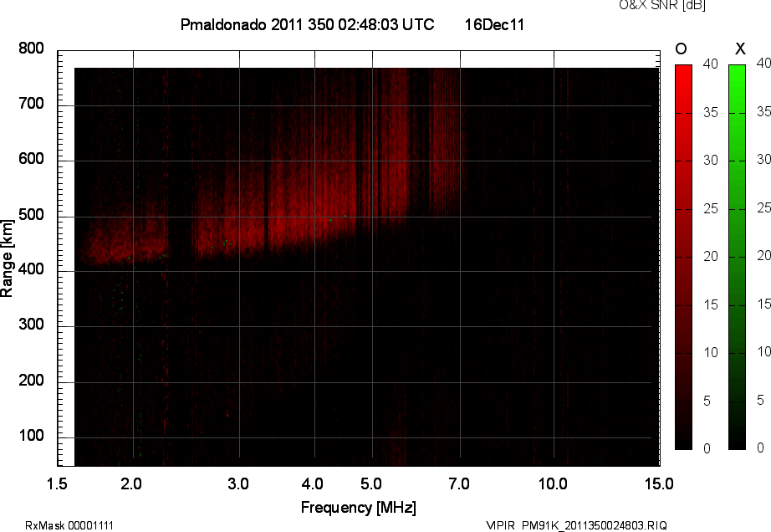771x532 pixels.
Task: Click the 20 value beside green X colorbar
Action: click(x=762, y=256)
